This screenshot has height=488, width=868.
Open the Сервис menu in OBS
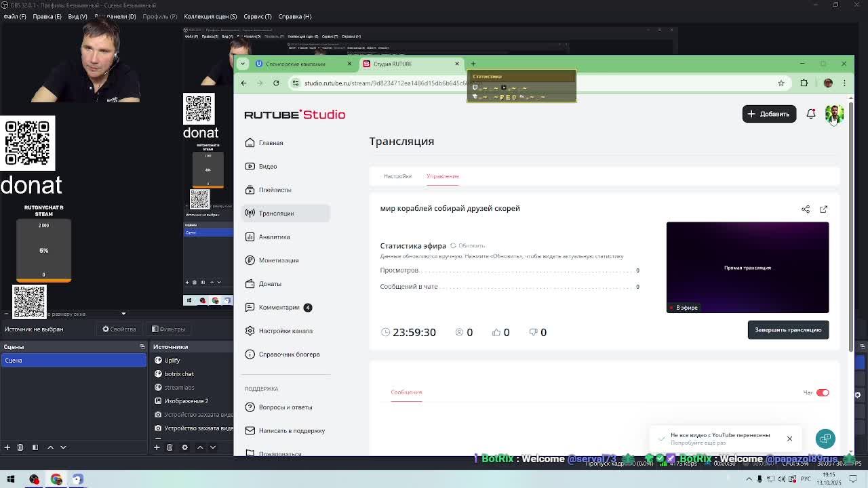[x=258, y=16]
